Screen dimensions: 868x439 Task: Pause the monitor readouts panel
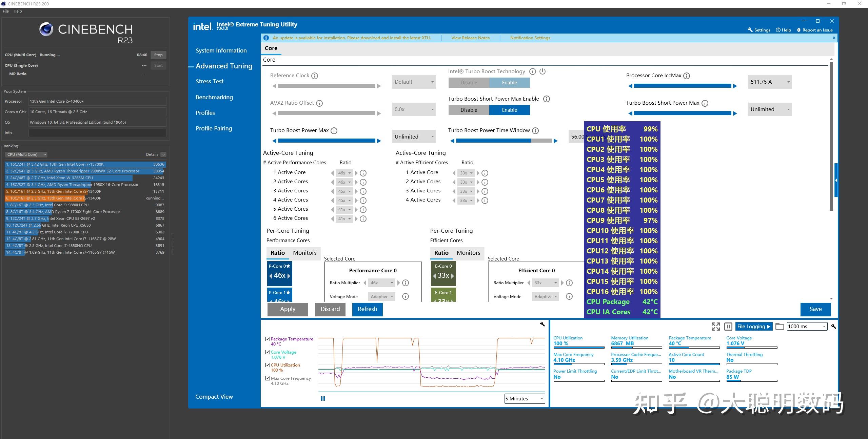(x=728, y=327)
